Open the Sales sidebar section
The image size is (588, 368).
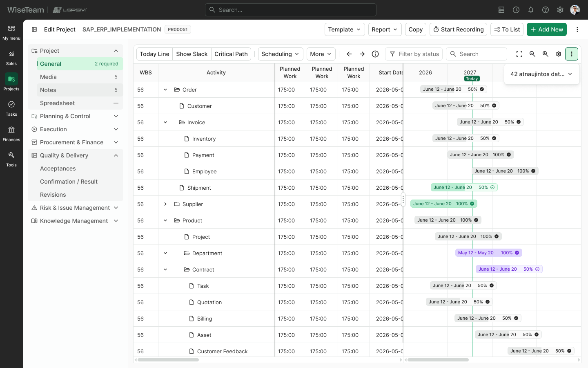(11, 58)
